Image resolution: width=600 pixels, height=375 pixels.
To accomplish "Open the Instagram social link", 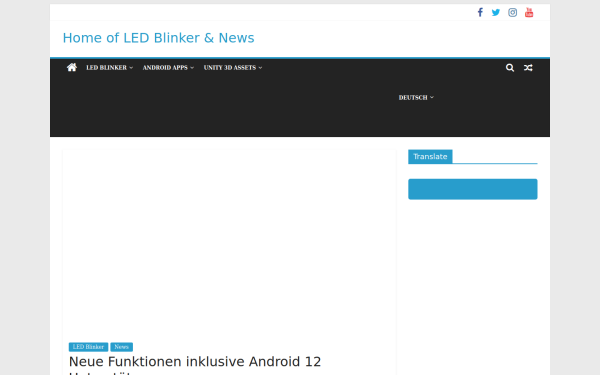I will [x=512, y=12].
